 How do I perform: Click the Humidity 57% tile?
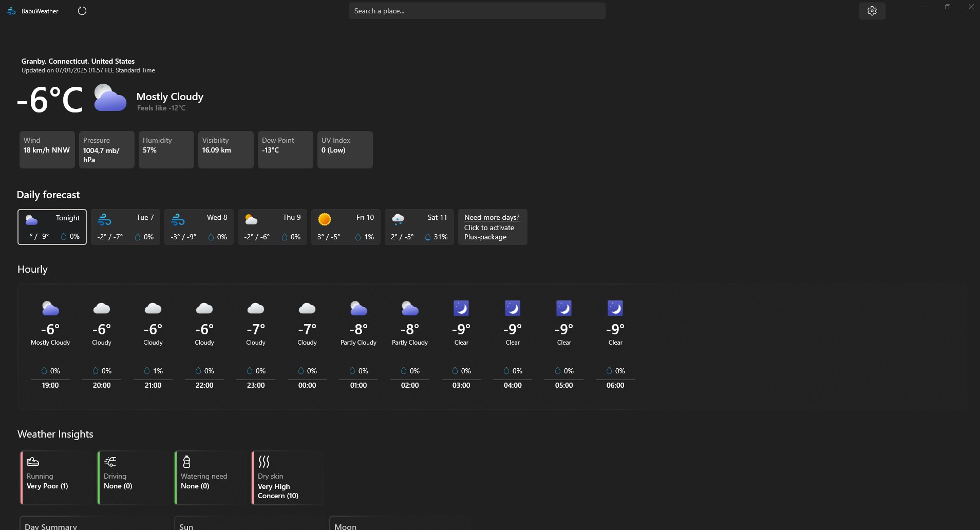pos(166,149)
